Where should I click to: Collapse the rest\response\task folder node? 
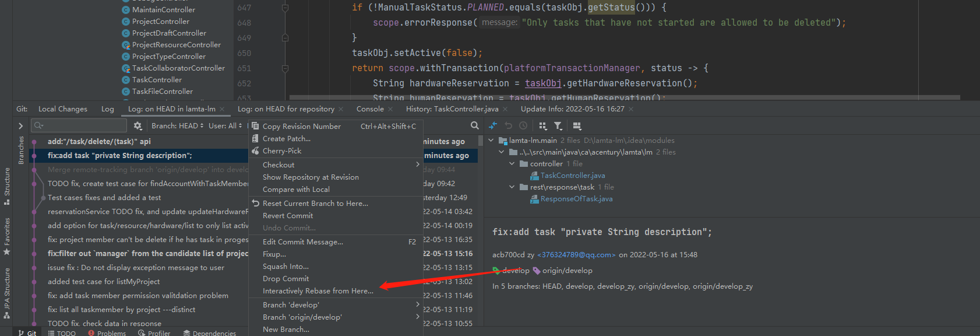512,187
